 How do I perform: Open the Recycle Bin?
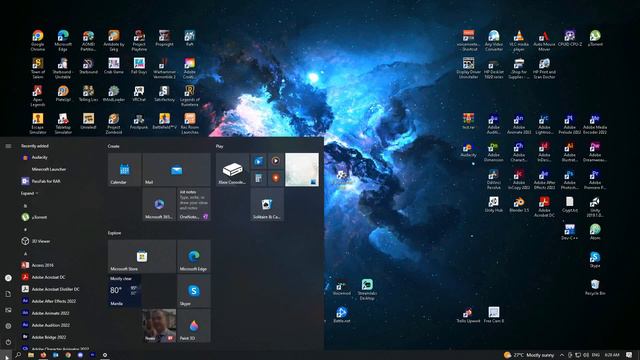(x=595, y=287)
